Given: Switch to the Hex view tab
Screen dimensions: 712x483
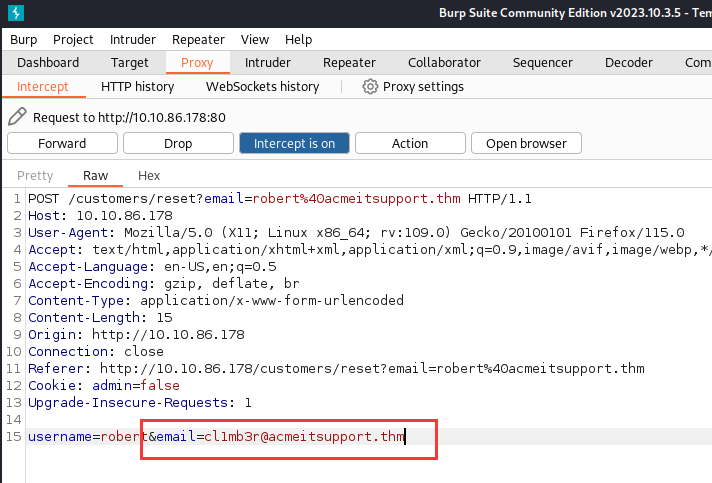Looking at the screenshot, I should tap(149, 176).
